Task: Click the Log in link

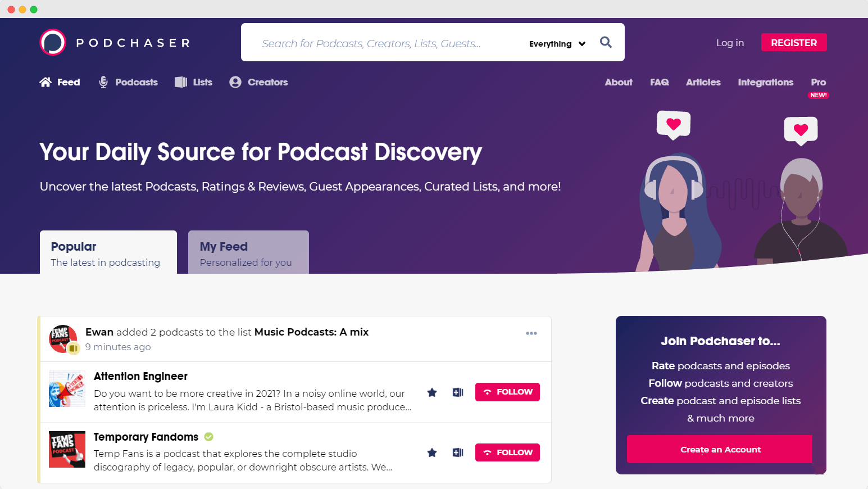Action: click(x=730, y=43)
